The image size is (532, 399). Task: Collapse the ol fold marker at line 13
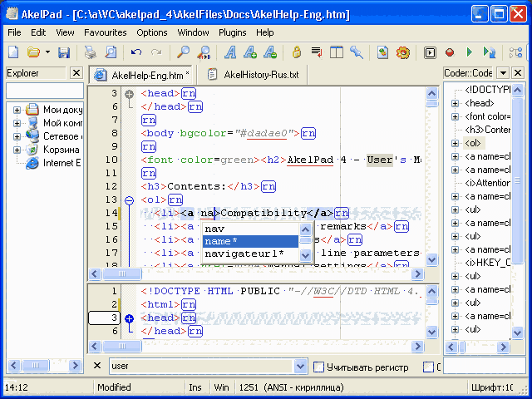[129, 200]
